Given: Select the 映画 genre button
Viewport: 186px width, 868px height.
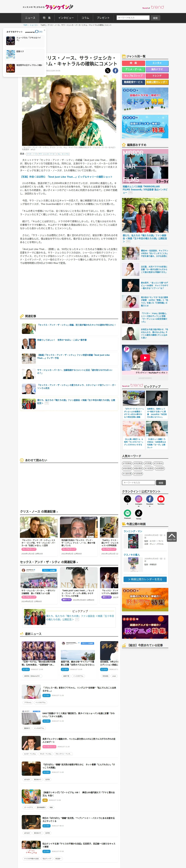Looking at the screenshot, I should (133, 63).
